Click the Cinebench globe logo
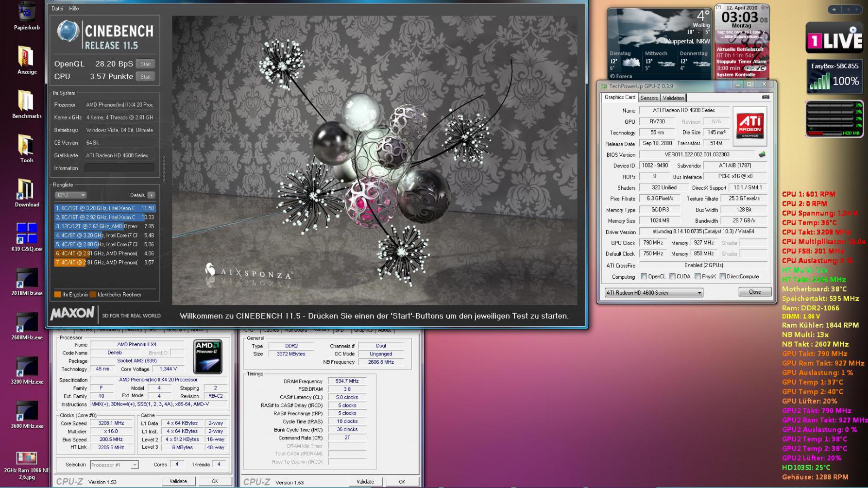Viewport: 868px width, 488px height. click(68, 32)
